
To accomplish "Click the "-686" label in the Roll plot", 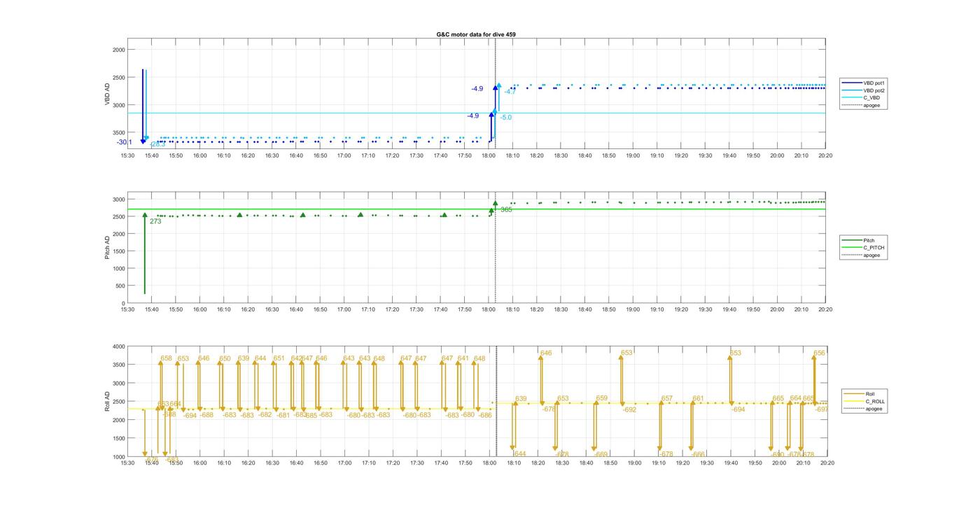I will tap(484, 415).
